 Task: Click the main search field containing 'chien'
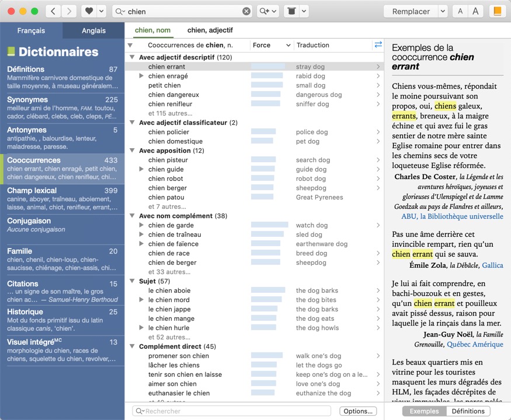[182, 12]
